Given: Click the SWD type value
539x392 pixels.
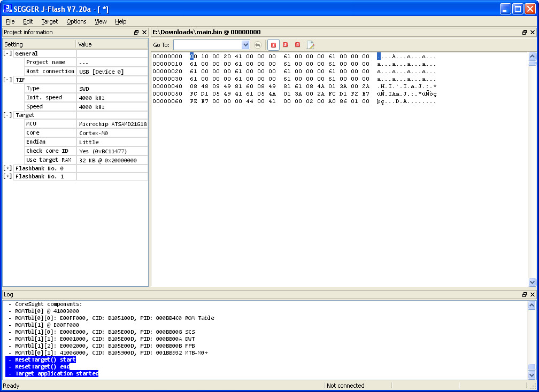Looking at the screenshot, I should click(84, 89).
